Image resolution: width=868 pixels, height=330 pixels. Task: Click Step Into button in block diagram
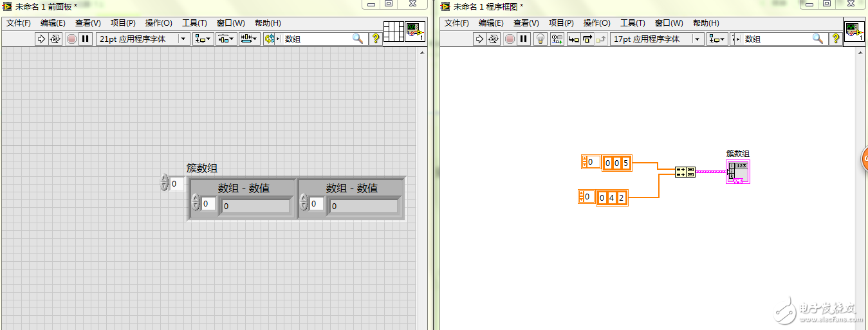(573, 39)
